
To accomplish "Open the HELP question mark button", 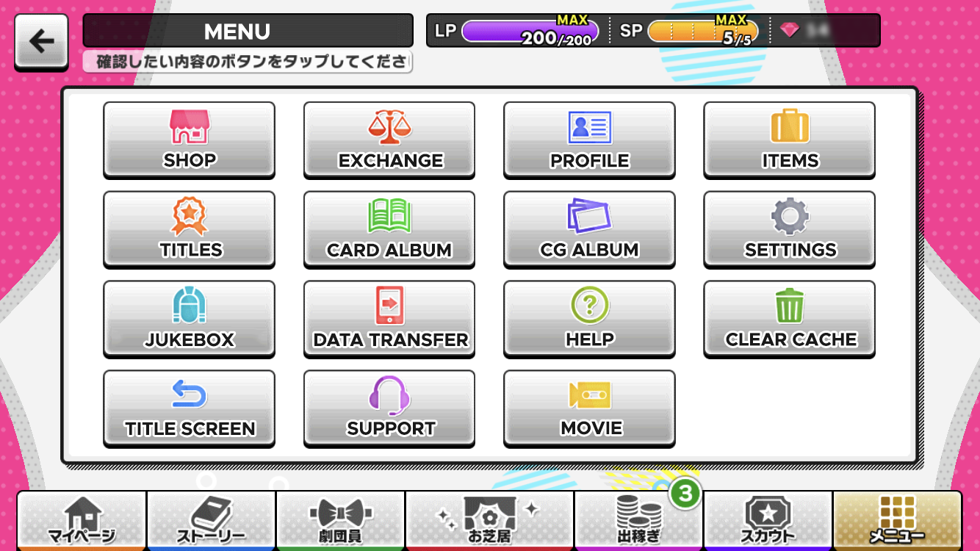I will [589, 319].
